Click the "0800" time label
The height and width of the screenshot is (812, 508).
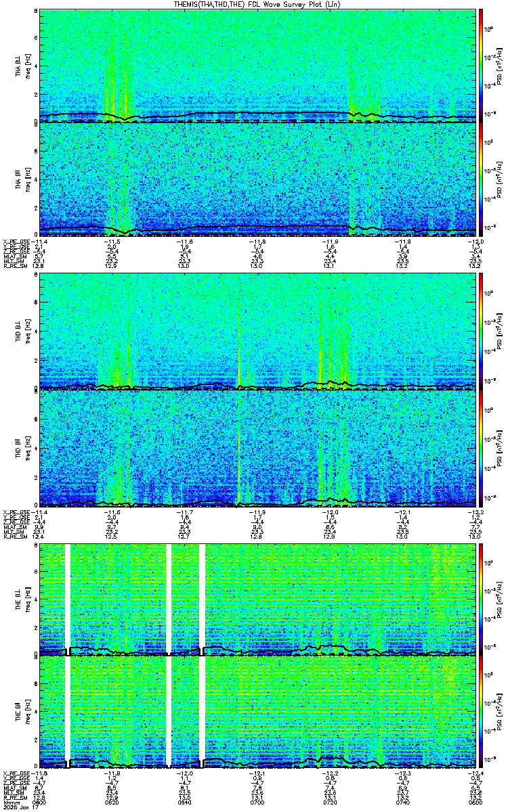coord(475,802)
